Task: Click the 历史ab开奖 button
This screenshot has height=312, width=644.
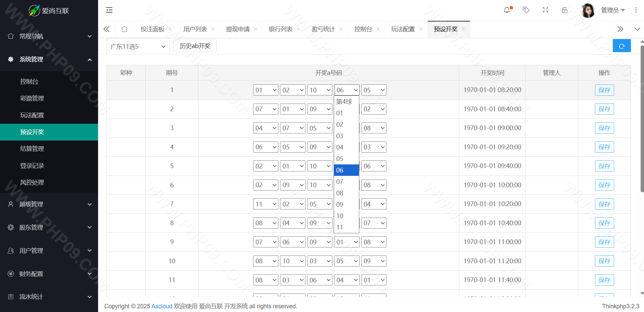Action: point(195,46)
